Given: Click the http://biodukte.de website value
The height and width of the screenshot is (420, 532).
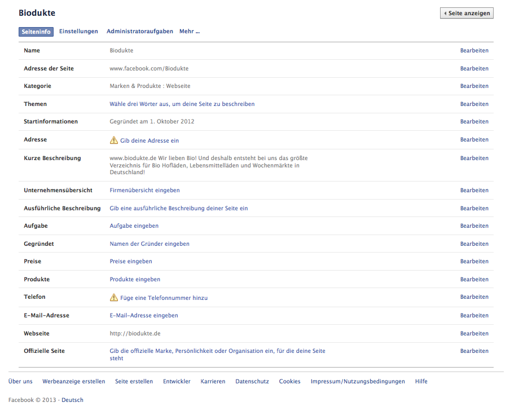Looking at the screenshot, I should [135, 334].
